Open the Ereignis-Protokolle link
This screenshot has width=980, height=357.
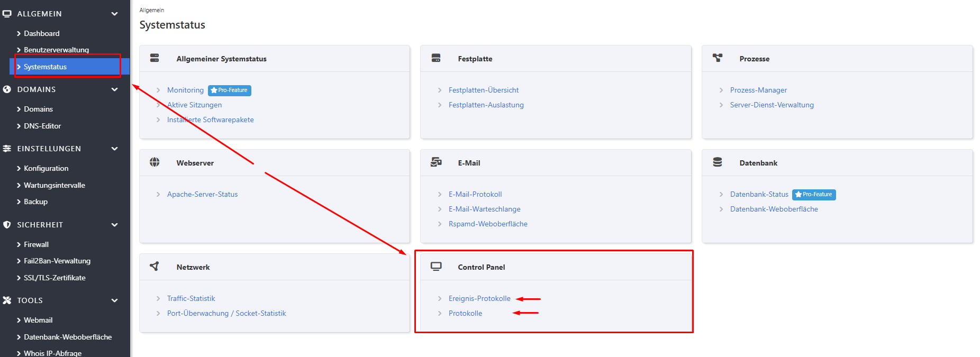pyautogui.click(x=479, y=299)
